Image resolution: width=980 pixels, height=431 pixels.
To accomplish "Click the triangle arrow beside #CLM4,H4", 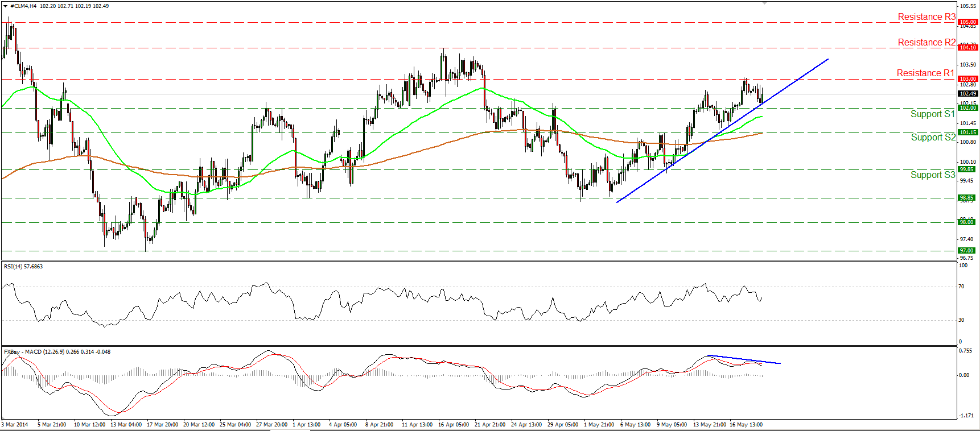I will 5,6.
